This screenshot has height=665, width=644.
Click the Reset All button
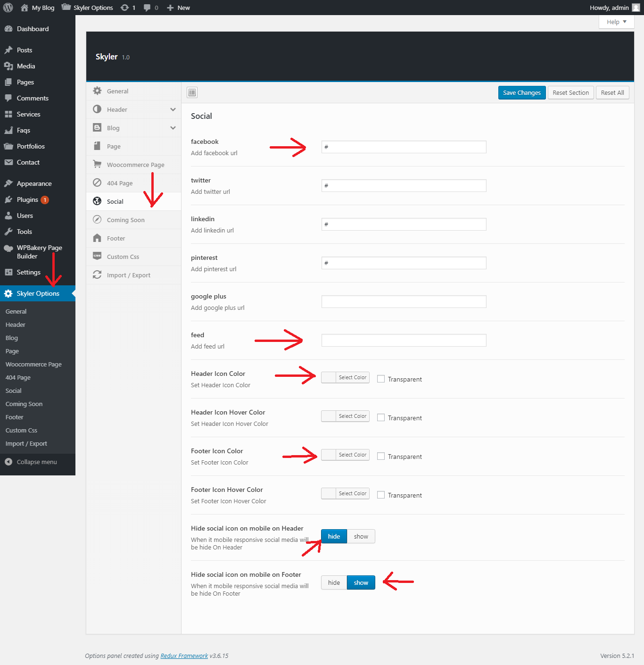tap(612, 92)
